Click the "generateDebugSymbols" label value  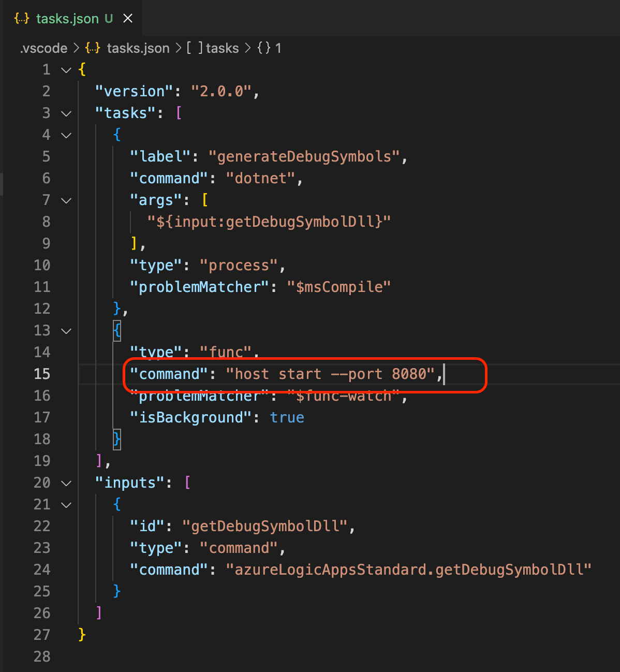click(304, 157)
